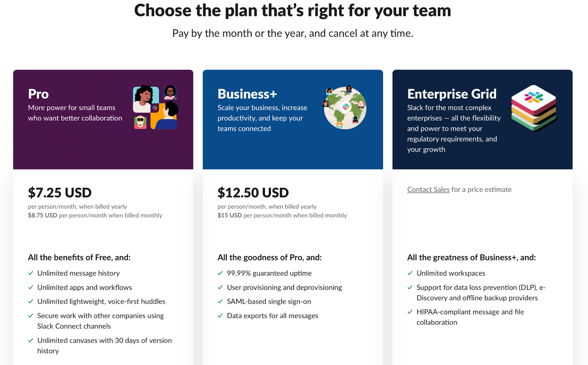588x365 pixels.
Task: Click the Data exports for all messages item
Action: point(273,316)
